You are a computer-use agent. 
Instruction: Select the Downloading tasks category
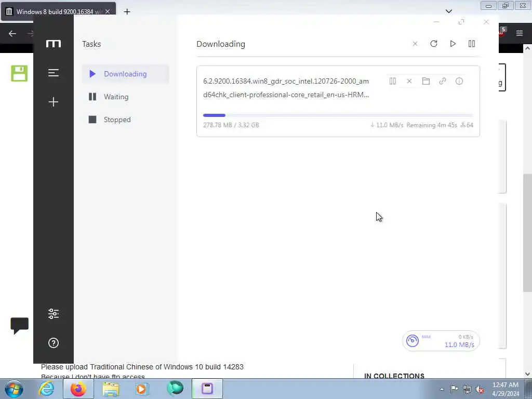click(126, 74)
